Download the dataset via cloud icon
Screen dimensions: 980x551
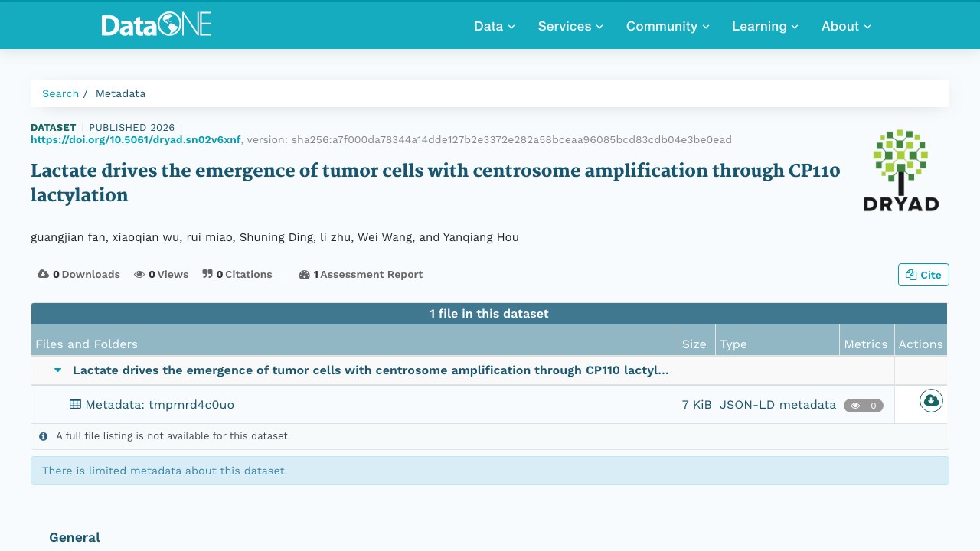pos(931,400)
